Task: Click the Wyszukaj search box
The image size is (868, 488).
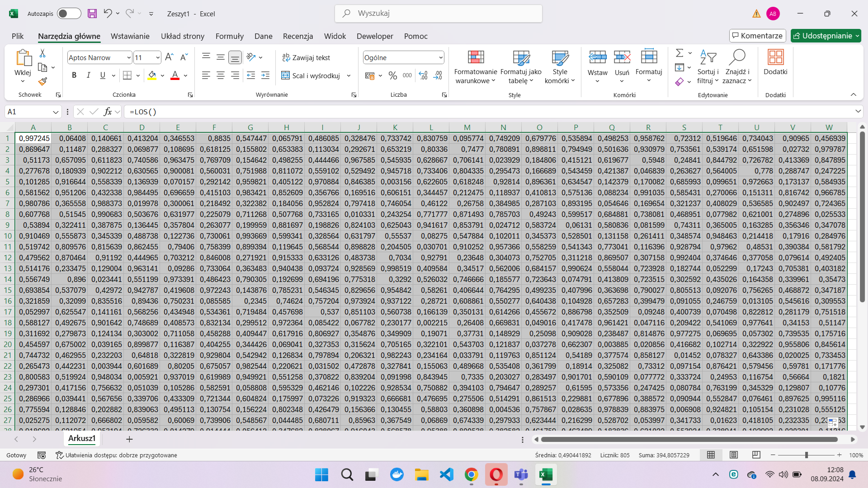Action: click(x=439, y=14)
